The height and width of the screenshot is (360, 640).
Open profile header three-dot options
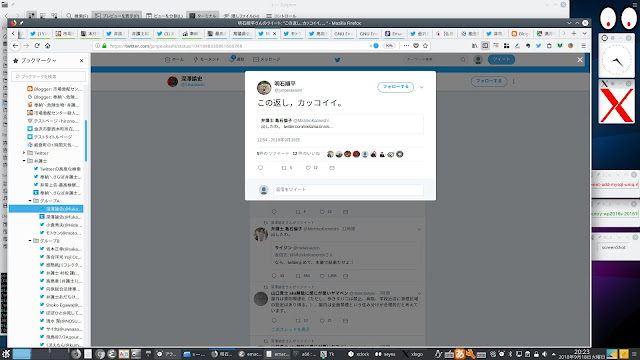point(513,82)
